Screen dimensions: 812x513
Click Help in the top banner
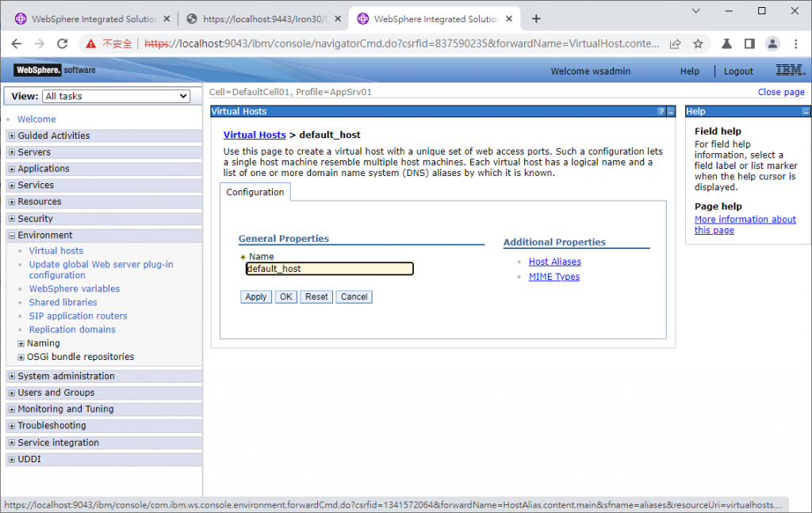[689, 71]
